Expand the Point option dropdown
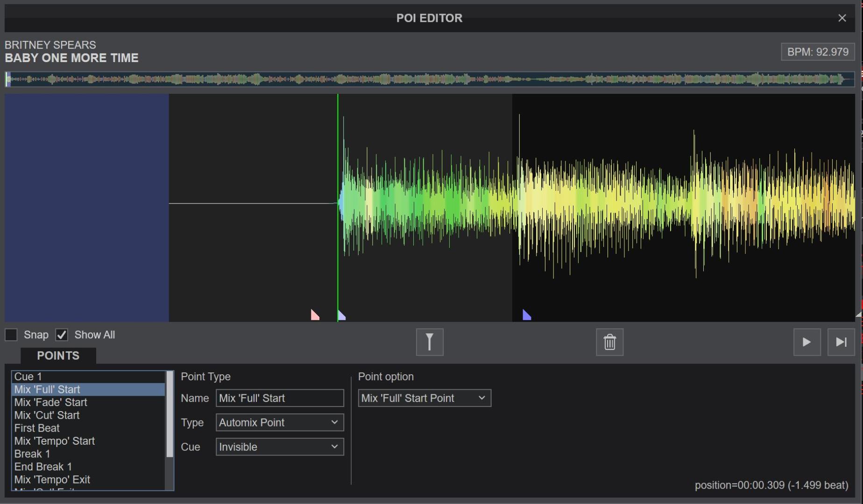This screenshot has width=863, height=504. pyautogui.click(x=424, y=398)
